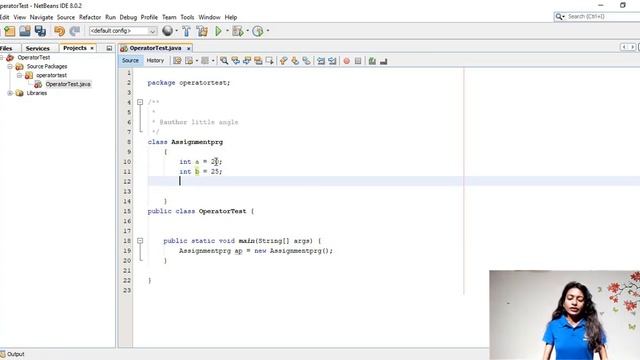The height and width of the screenshot is (360, 640).
Task: Click the Last Edit icon in the editor toolbar
Action: click(x=178, y=61)
